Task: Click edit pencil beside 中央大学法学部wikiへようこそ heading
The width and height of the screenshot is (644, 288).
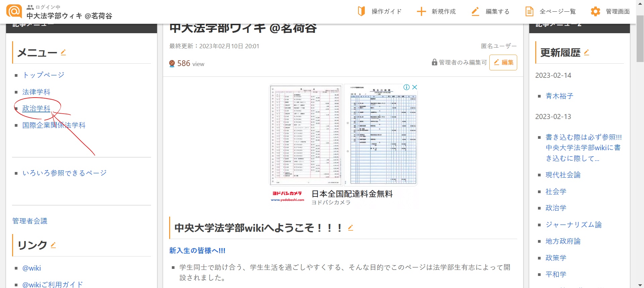Action: point(350,228)
